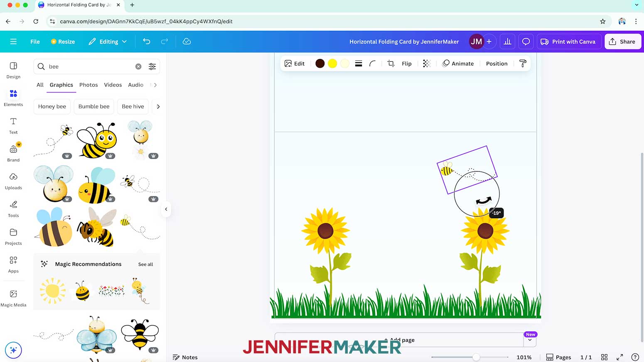Select the Bumble bee suggestion chip
The image size is (644, 362).
click(94, 106)
